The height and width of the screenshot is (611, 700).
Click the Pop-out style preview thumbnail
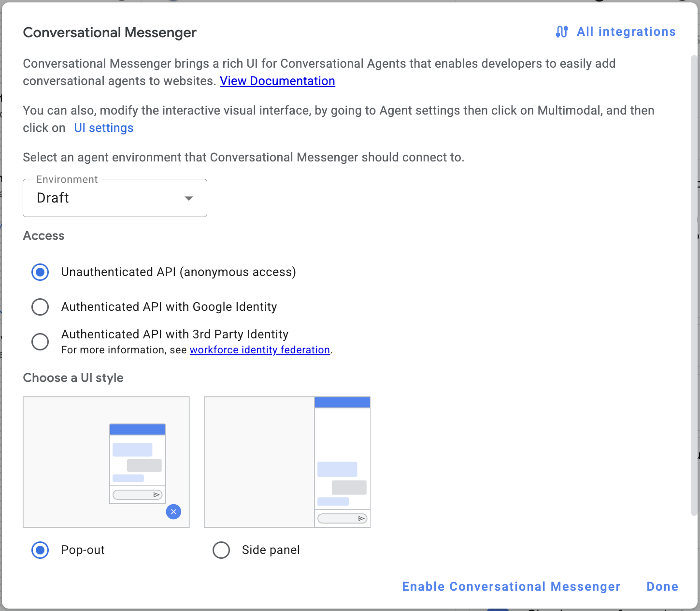pyautogui.click(x=106, y=462)
